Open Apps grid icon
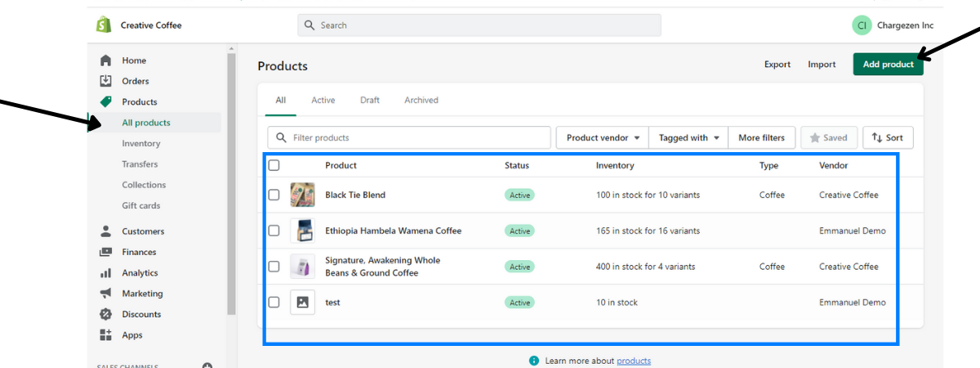The width and height of the screenshot is (980, 368). (x=105, y=335)
